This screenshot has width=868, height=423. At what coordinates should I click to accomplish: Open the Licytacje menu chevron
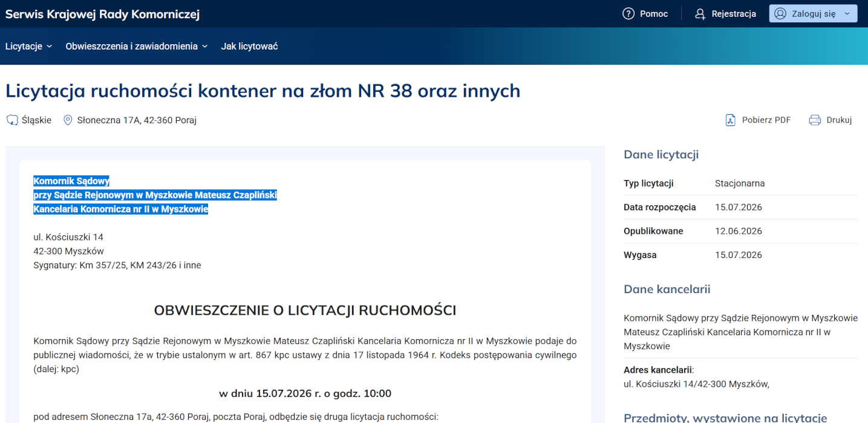(49, 47)
